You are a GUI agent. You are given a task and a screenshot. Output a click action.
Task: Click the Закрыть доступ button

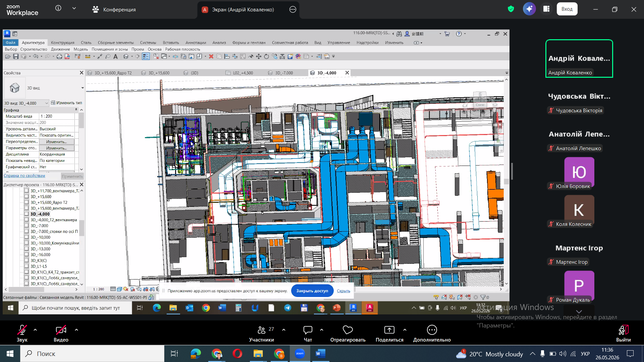point(312,291)
